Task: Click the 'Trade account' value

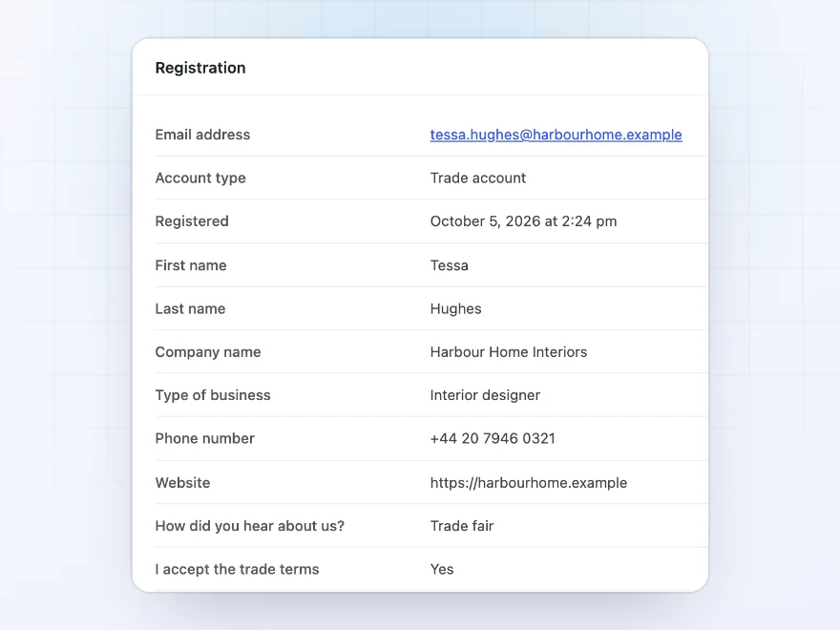Action: click(478, 178)
